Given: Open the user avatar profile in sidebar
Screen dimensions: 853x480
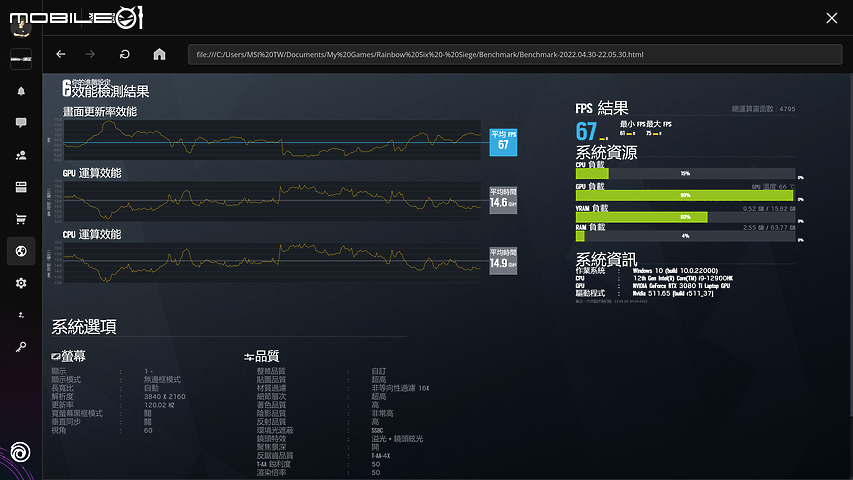Looking at the screenshot, I should [x=21, y=27].
